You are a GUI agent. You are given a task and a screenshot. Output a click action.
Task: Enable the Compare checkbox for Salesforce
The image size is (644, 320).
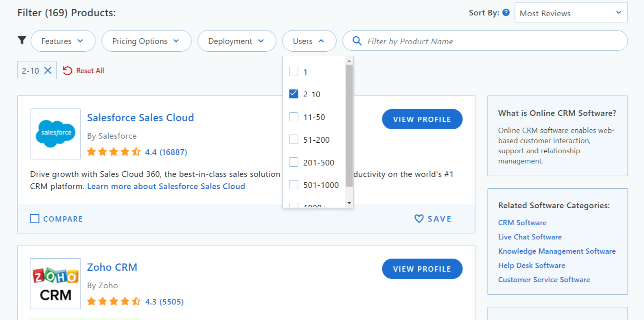pos(35,219)
